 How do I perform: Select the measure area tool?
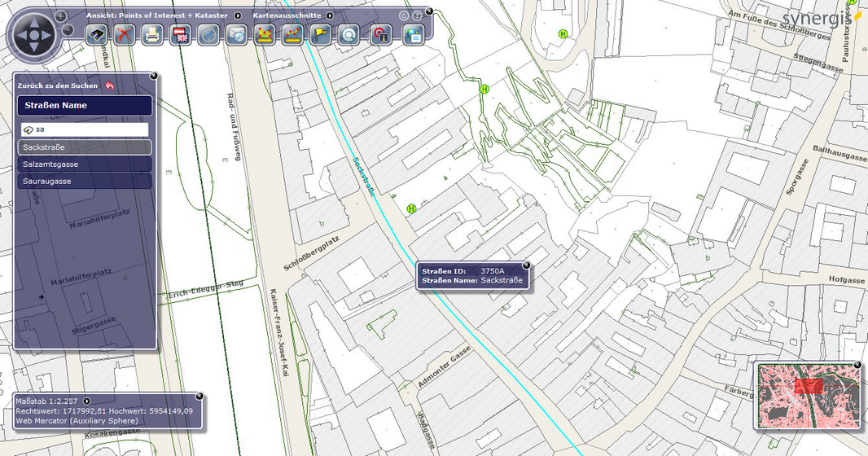coord(265,34)
